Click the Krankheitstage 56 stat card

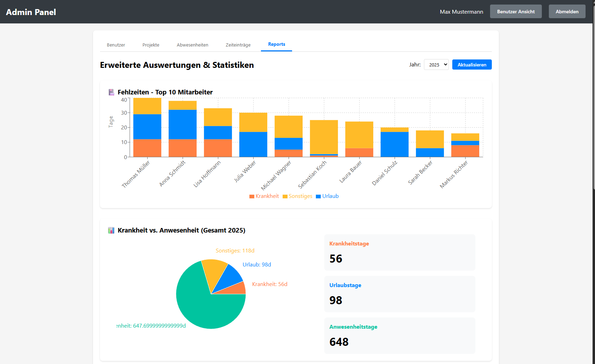tap(399, 252)
